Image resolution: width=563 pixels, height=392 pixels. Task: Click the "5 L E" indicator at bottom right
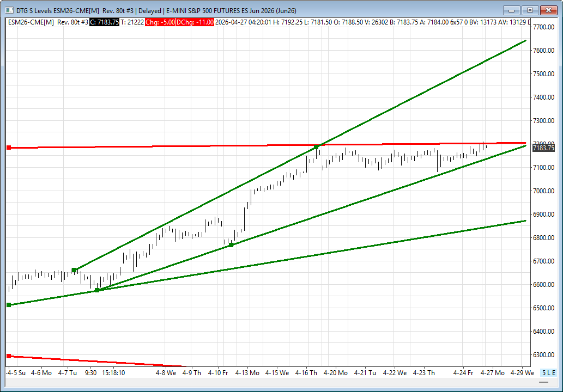548,373
